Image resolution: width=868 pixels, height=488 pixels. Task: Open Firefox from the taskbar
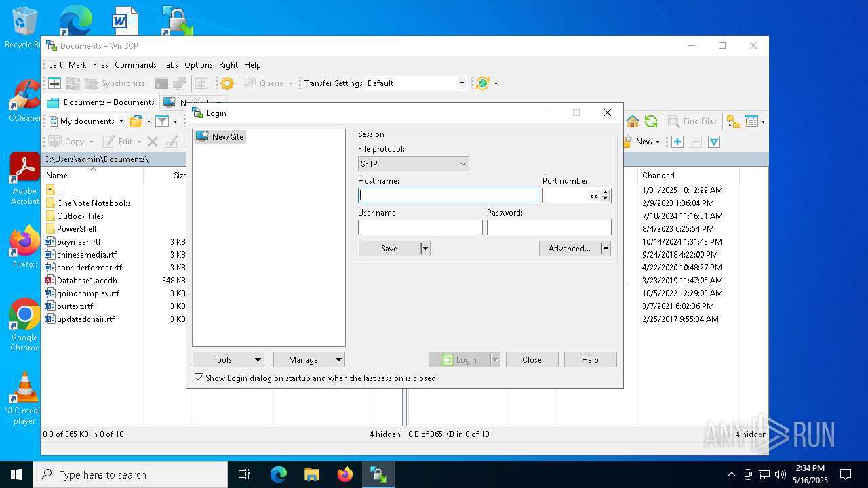(x=345, y=474)
